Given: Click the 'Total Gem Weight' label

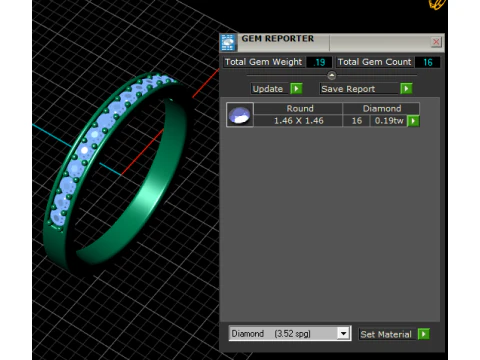Looking at the screenshot, I should click(263, 62).
